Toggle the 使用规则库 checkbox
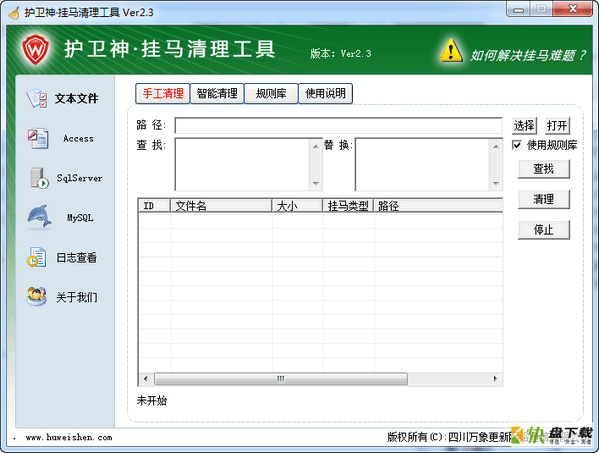The height and width of the screenshot is (453, 599). click(517, 145)
